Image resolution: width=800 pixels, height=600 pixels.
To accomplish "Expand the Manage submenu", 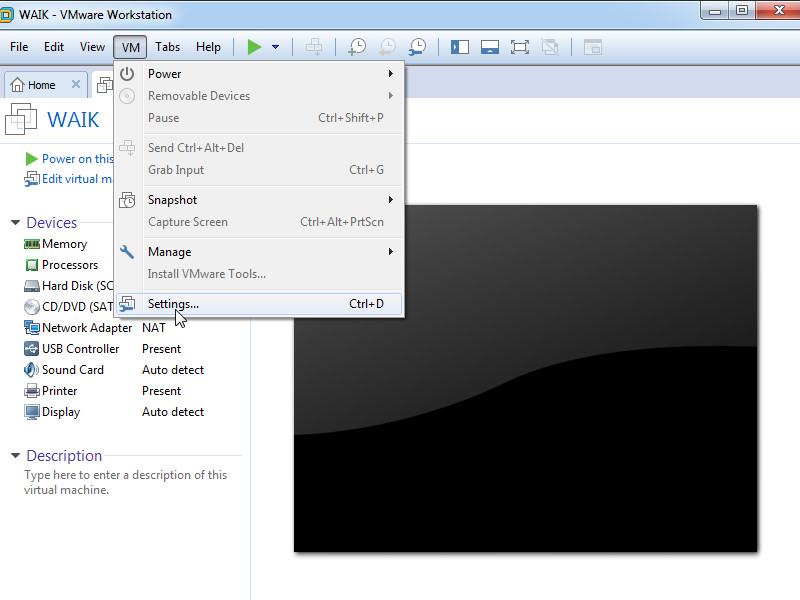I will click(260, 252).
